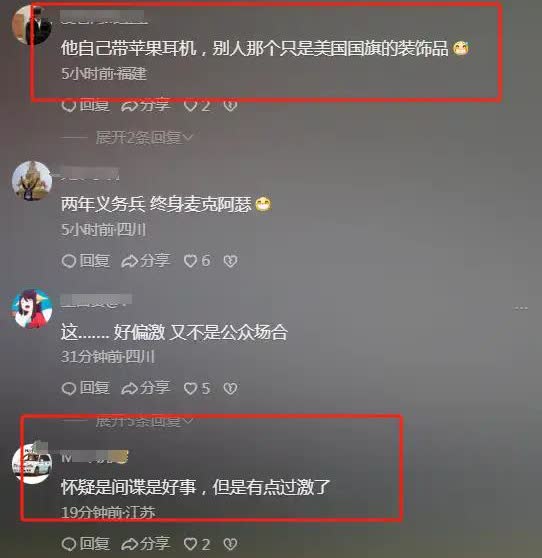
Task: Like the 好偏激 comment from 四川
Action: coord(197,388)
